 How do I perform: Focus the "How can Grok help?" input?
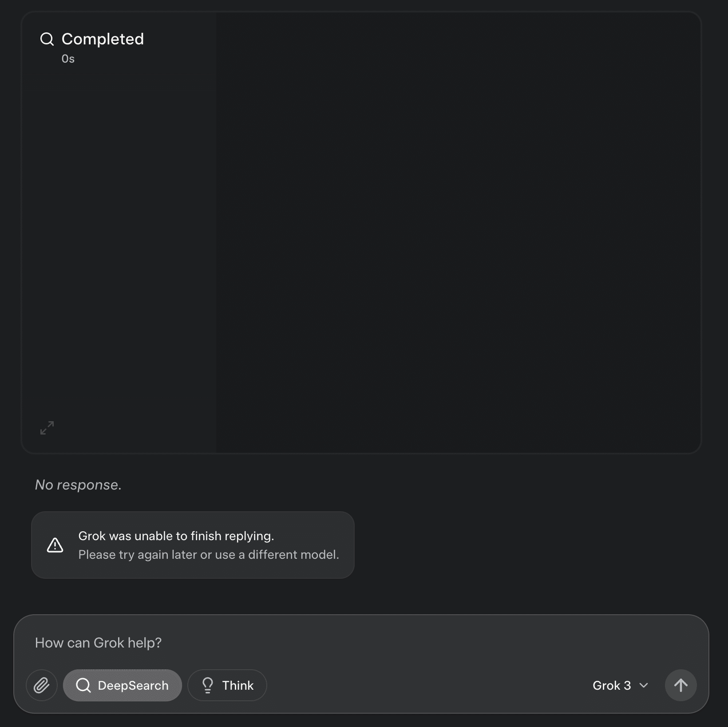pyautogui.click(x=311, y=643)
